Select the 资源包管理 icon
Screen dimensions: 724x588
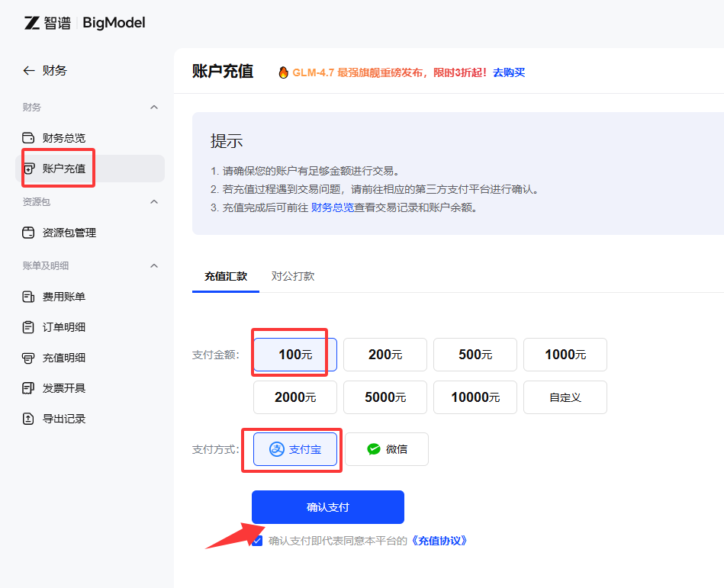click(x=29, y=233)
